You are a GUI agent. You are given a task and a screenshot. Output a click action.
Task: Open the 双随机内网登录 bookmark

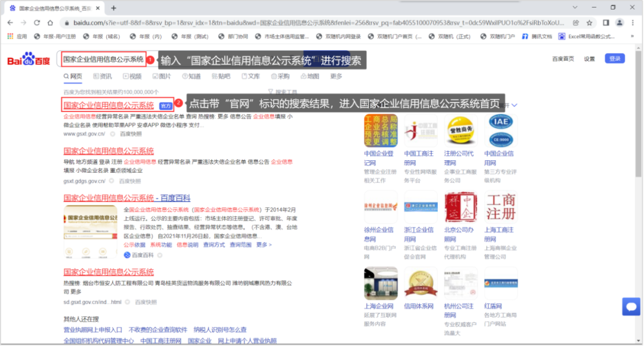(339, 36)
